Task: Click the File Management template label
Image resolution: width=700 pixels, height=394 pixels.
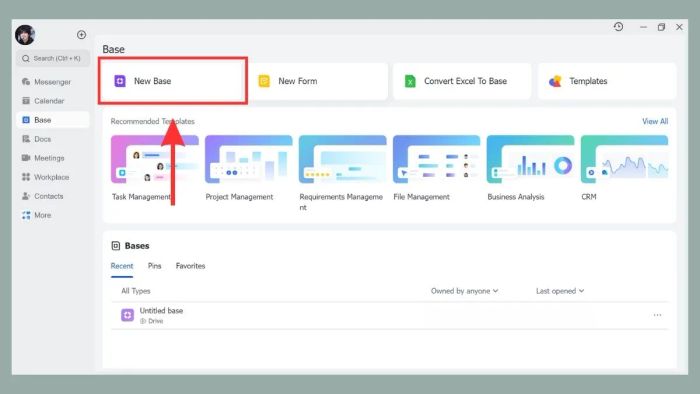Action: tap(421, 197)
